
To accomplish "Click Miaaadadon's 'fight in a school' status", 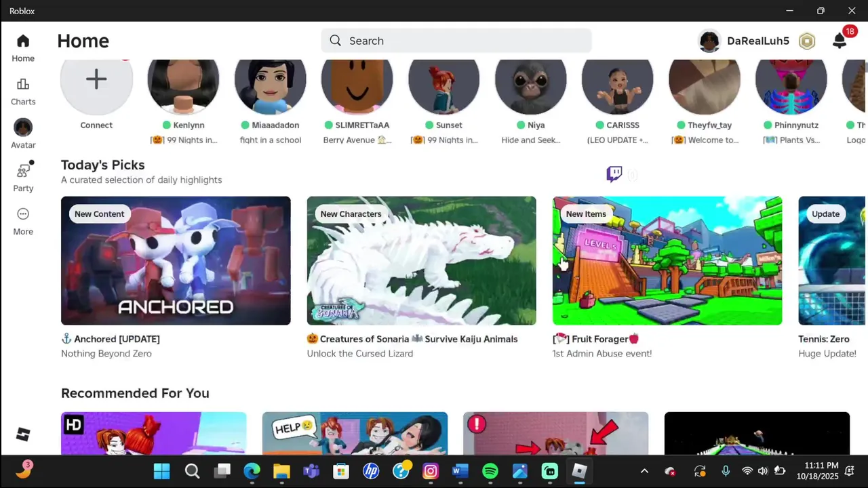I will 270,140.
